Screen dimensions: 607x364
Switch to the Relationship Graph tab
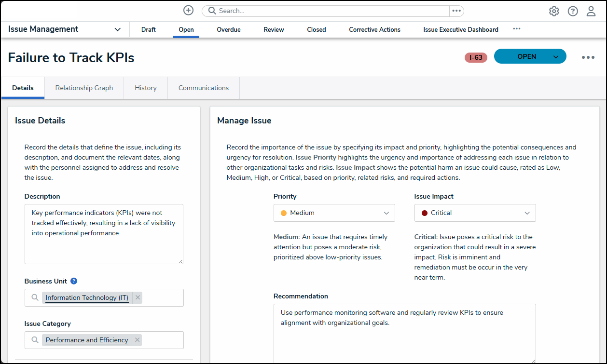[x=84, y=88]
